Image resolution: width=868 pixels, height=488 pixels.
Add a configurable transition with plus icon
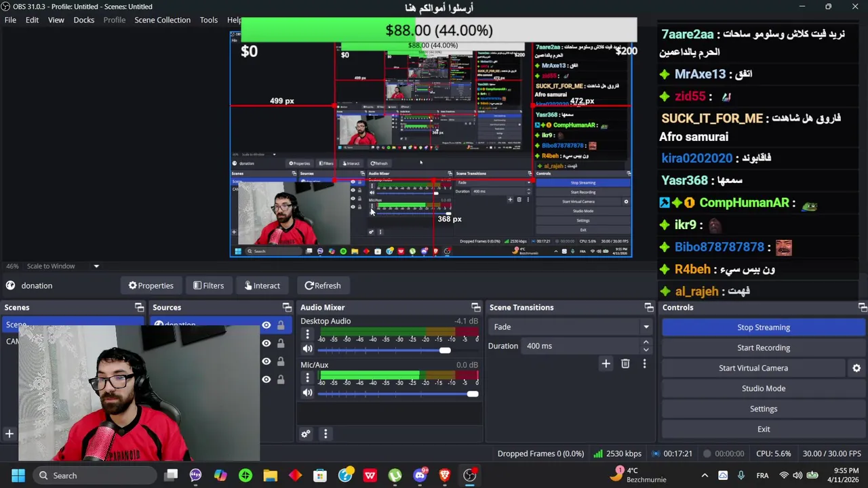click(x=606, y=364)
